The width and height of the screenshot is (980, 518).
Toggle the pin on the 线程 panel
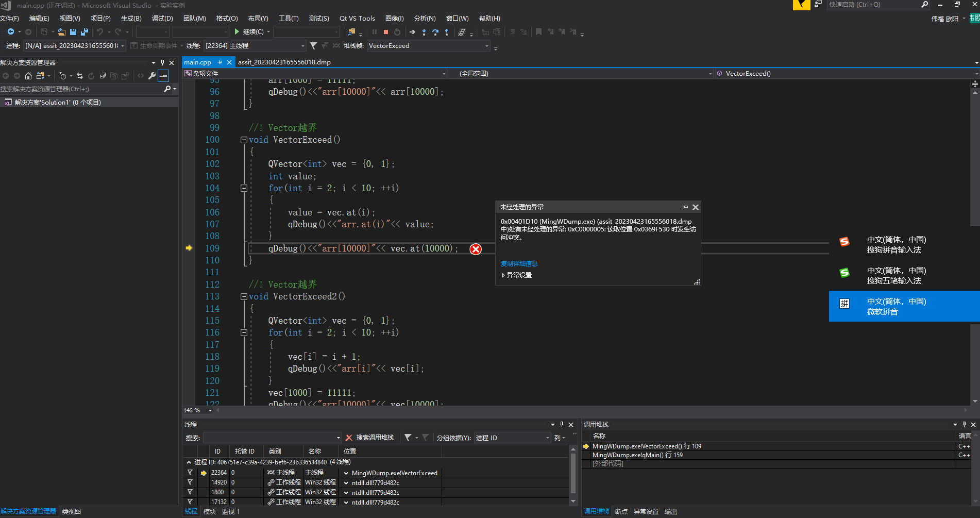pos(562,424)
